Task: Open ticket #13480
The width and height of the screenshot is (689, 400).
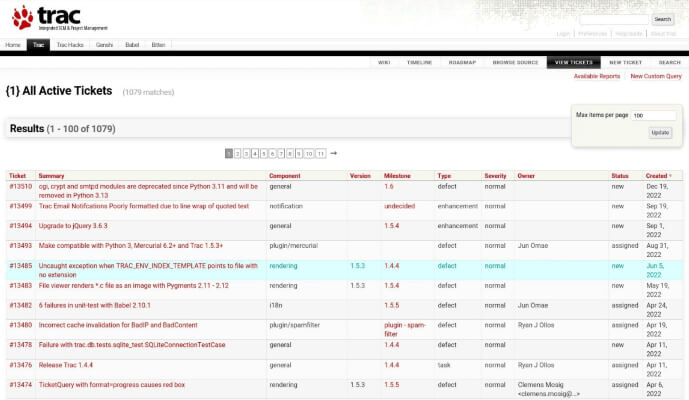Action: (x=21, y=325)
